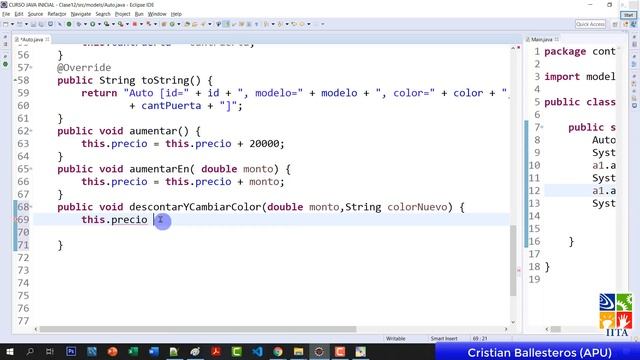Click the green Run launch icon

click(x=69, y=24)
